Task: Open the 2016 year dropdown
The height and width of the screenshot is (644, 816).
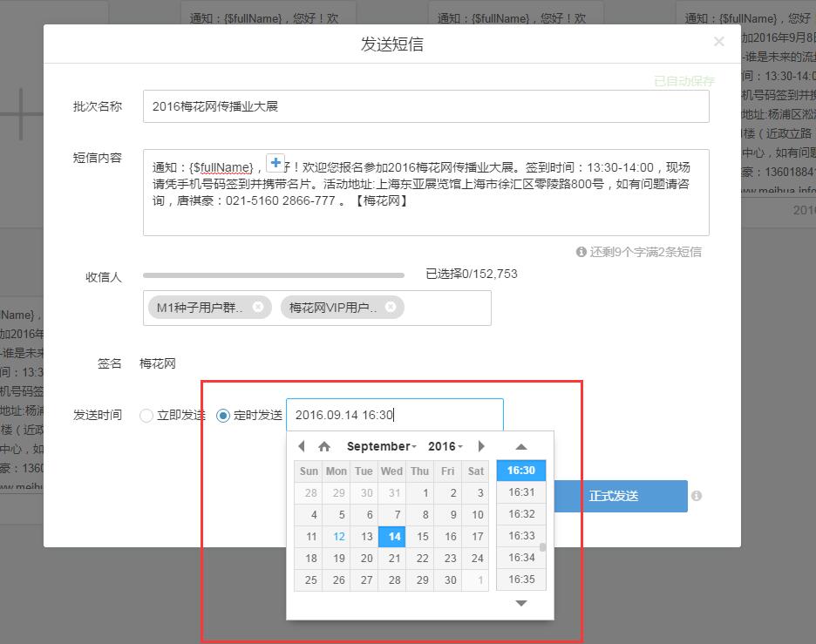Action: [445, 446]
